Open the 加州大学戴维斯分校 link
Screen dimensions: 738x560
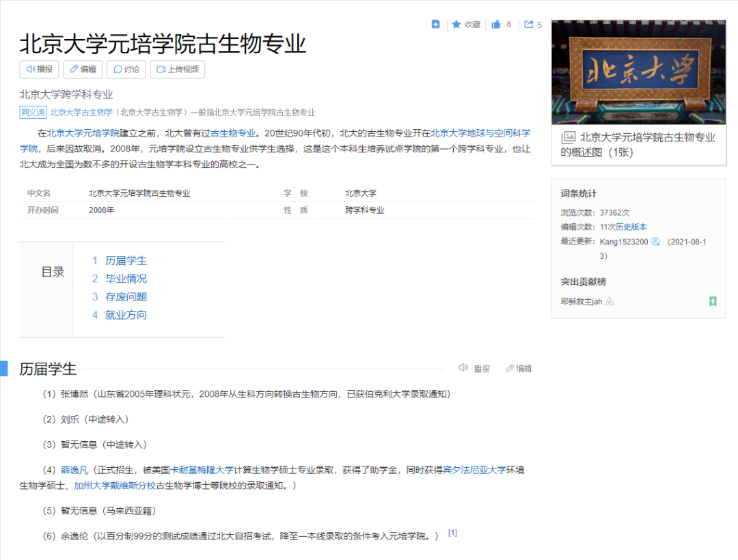115,486
